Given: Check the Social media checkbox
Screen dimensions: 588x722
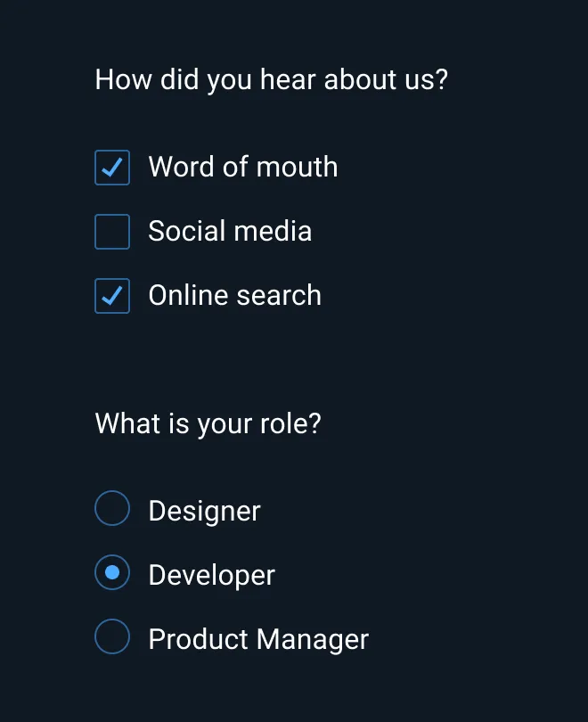Looking at the screenshot, I should 111,231.
